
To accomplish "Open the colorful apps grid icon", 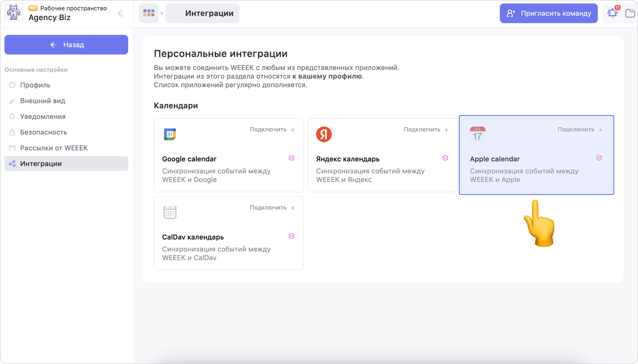I will 149,13.
